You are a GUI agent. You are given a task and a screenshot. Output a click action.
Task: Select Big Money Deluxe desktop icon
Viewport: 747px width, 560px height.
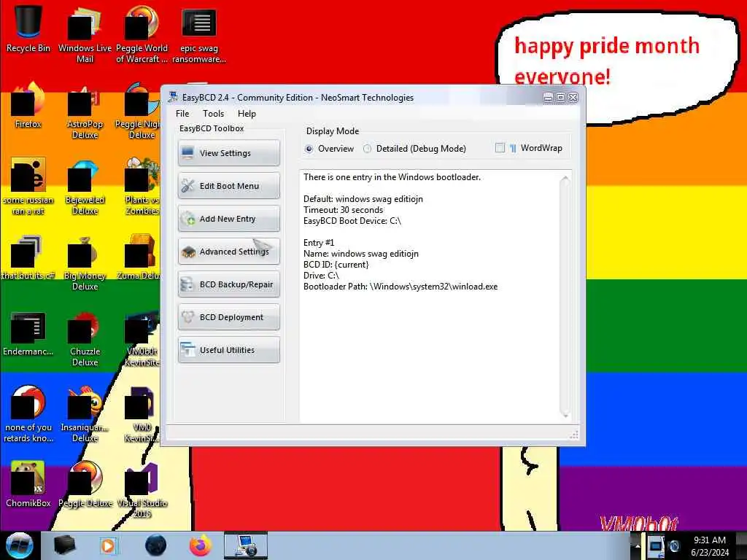85,262
